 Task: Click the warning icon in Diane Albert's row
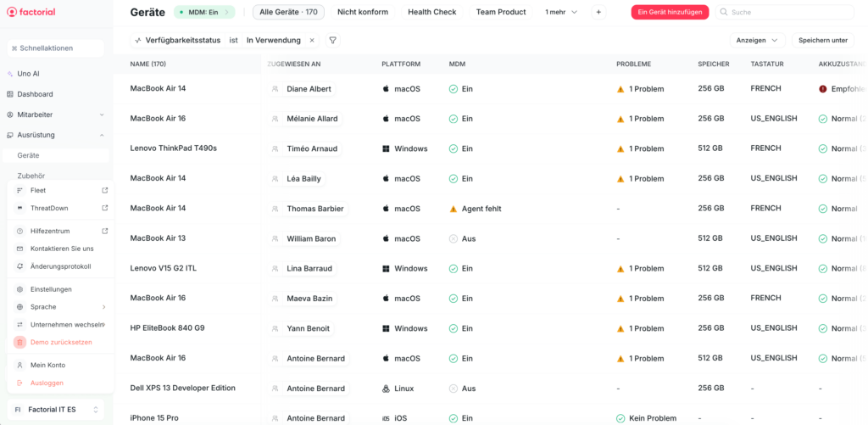pyautogui.click(x=620, y=89)
